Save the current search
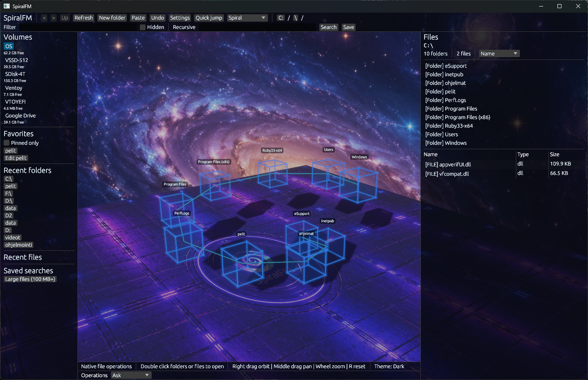 pyautogui.click(x=349, y=27)
